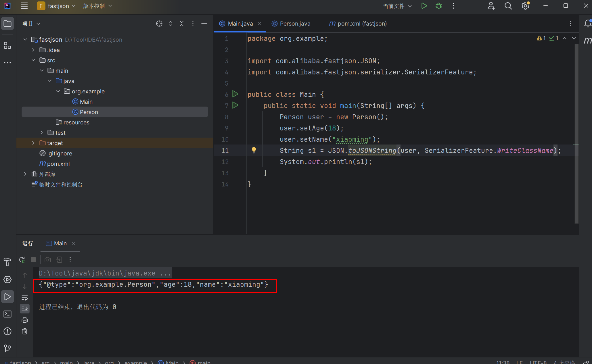Toggle scroll to end of console

point(25,309)
